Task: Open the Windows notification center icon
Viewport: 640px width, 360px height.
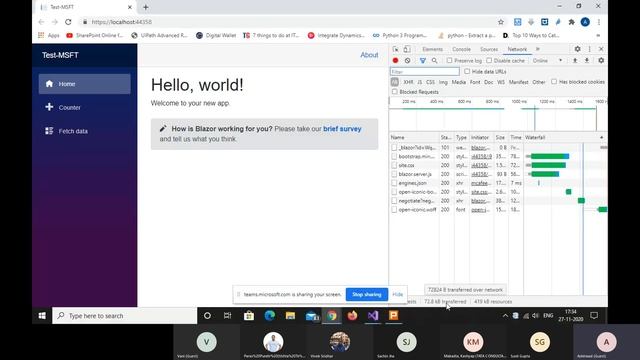Action: (594, 316)
